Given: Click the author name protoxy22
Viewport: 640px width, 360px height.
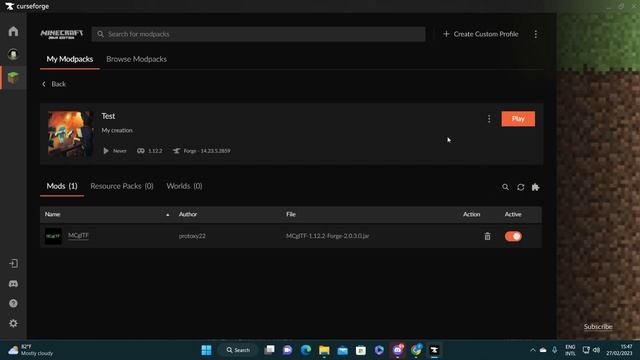Looking at the screenshot, I should coord(192,236).
